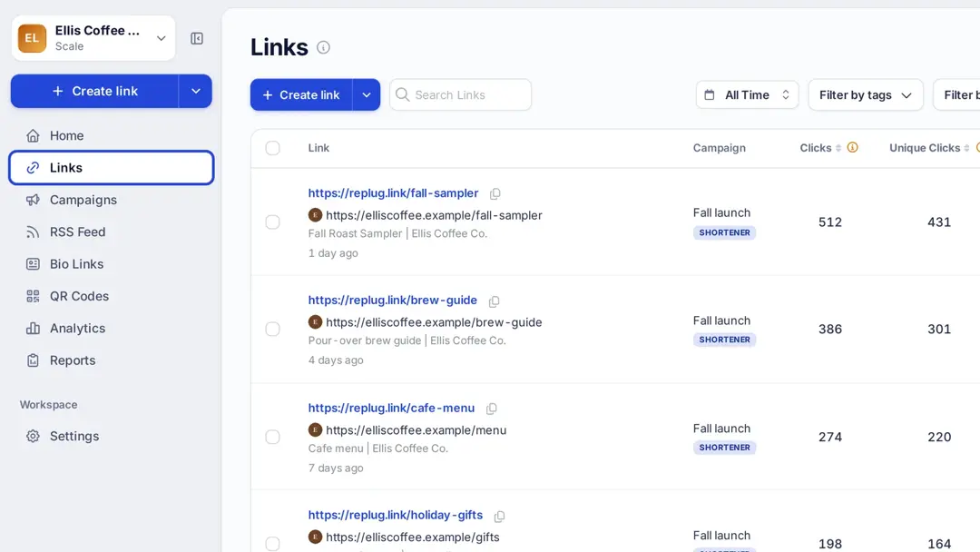
Task: Open the All Time date range dropdown
Action: (x=748, y=95)
